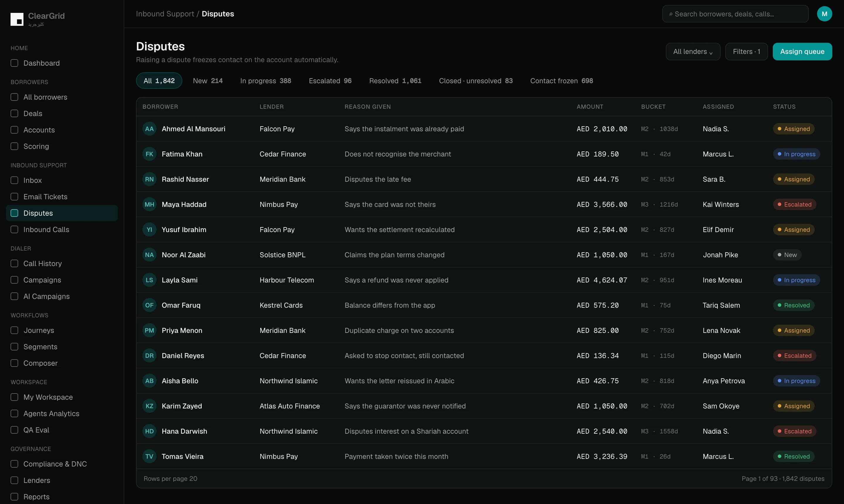Show the Escalated 96 tab

point(330,81)
